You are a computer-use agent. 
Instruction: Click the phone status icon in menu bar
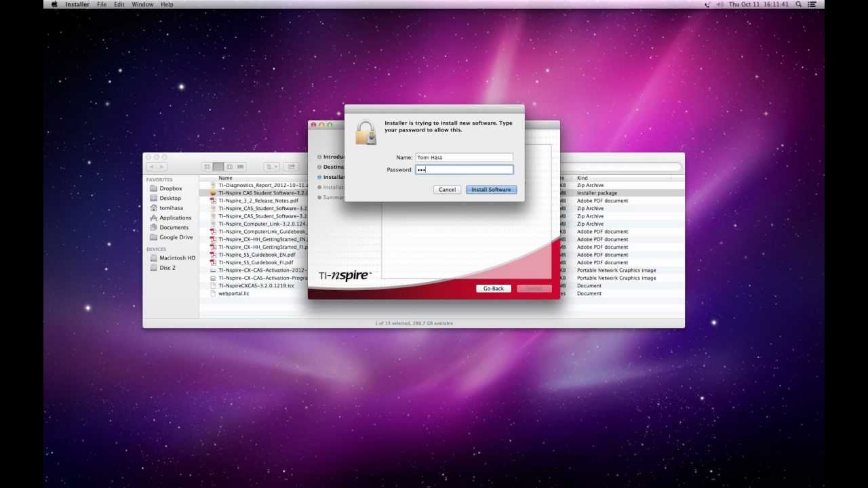[x=708, y=4]
